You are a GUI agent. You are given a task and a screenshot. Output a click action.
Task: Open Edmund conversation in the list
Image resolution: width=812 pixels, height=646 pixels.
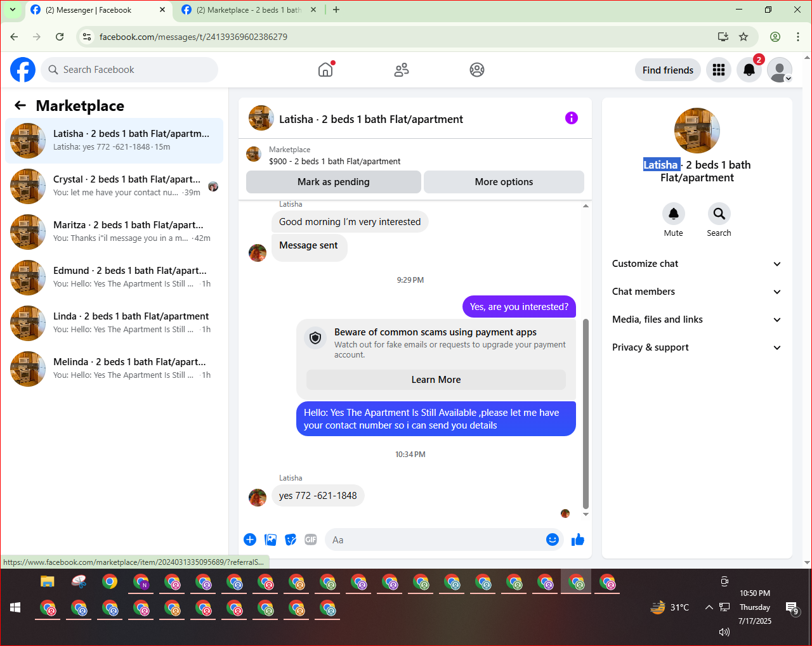pos(114,277)
